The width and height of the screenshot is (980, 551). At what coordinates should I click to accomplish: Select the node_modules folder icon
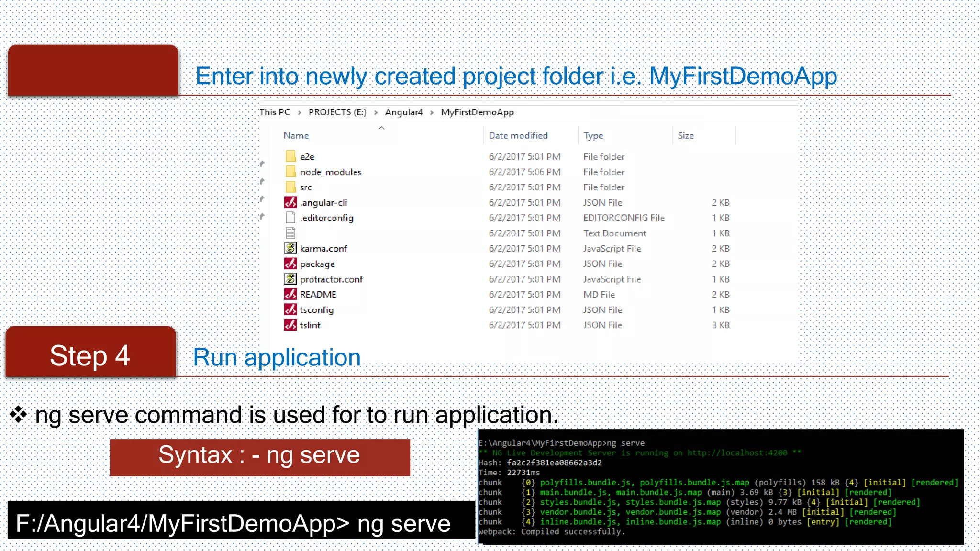290,171
